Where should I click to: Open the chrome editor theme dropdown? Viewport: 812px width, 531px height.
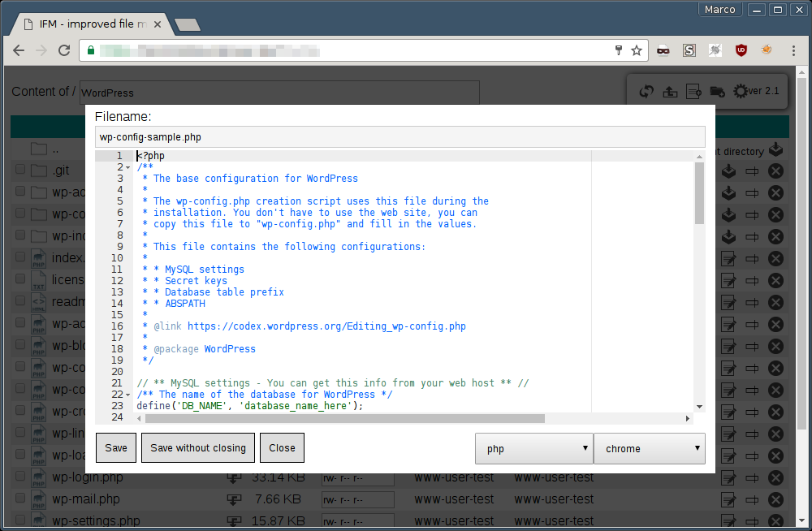(650, 449)
